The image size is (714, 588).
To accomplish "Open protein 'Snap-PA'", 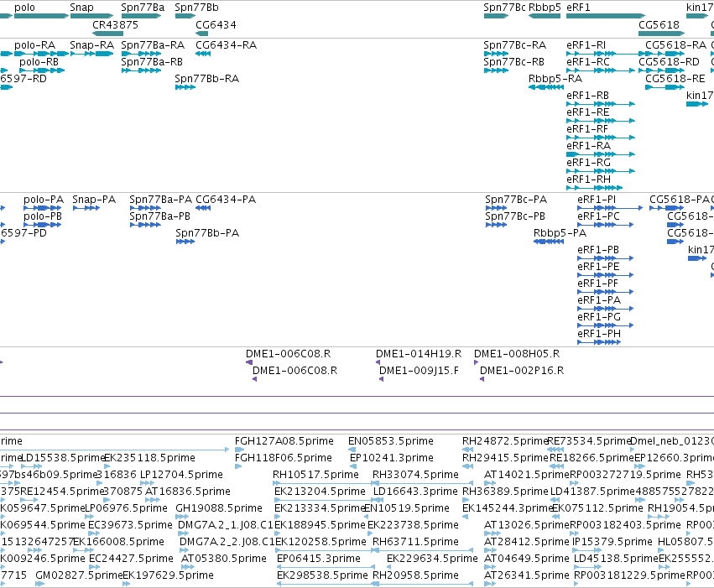I will pyautogui.click(x=94, y=200).
